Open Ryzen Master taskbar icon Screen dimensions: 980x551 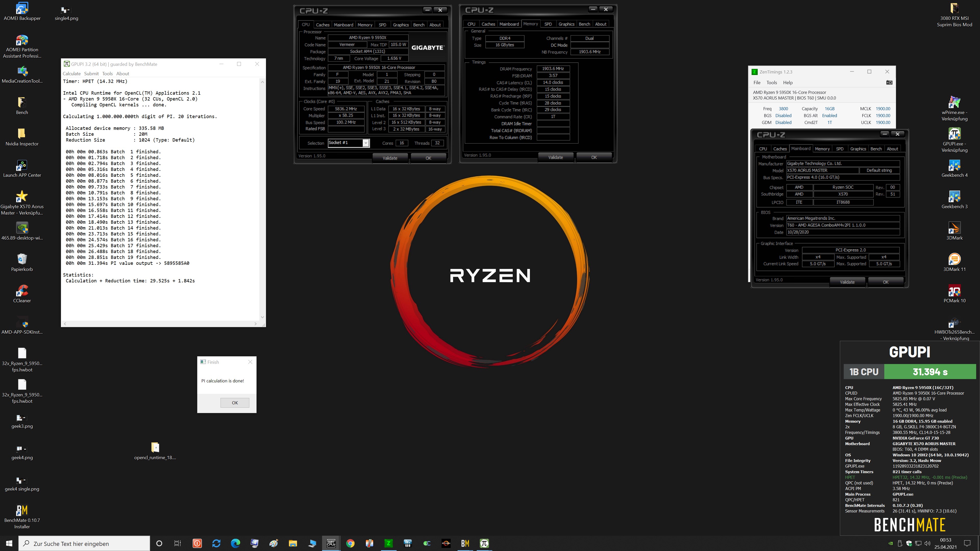coord(446,543)
